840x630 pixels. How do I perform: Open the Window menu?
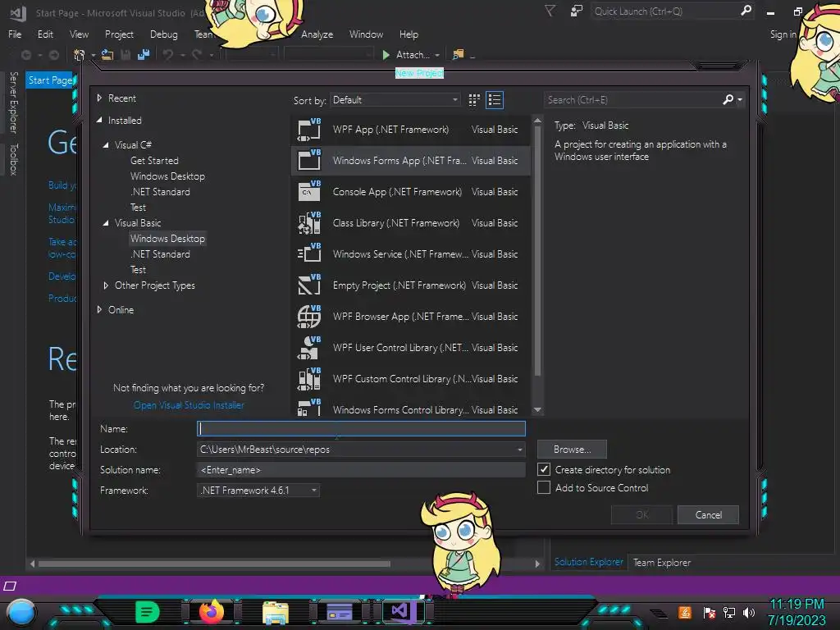click(367, 34)
